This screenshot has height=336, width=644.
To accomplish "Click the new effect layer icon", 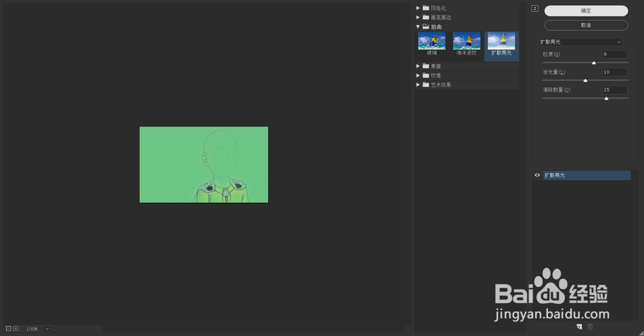I will (x=579, y=326).
